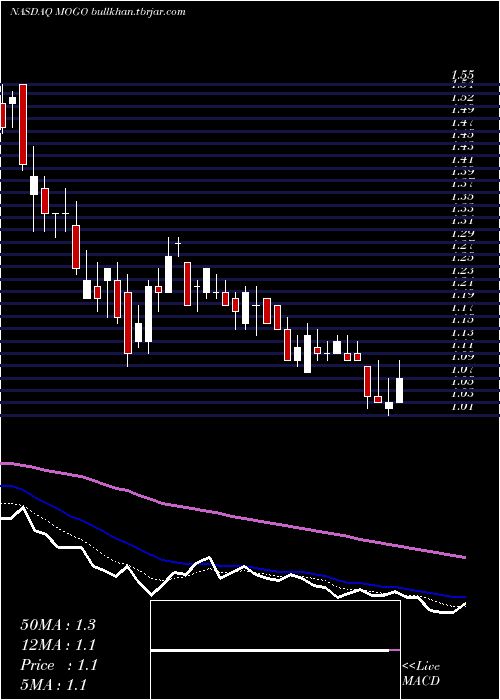This screenshot has width=500, height=700.
Task: Click the 1.09 price axis label
Action: pyautogui.click(x=462, y=357)
